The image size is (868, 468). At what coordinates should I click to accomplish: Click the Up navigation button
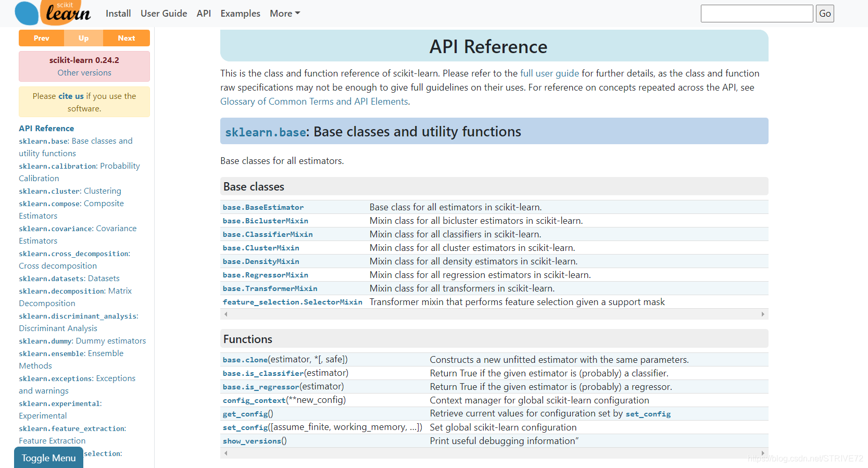[83, 38]
